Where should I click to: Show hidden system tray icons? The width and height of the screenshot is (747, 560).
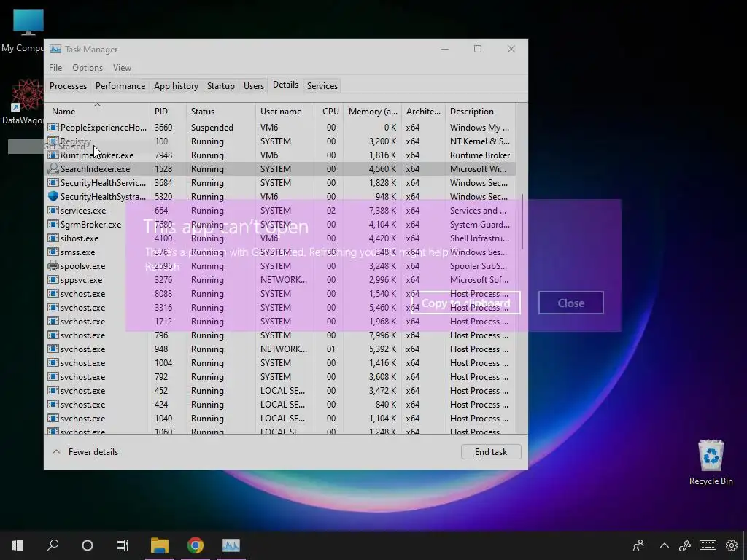click(x=664, y=545)
